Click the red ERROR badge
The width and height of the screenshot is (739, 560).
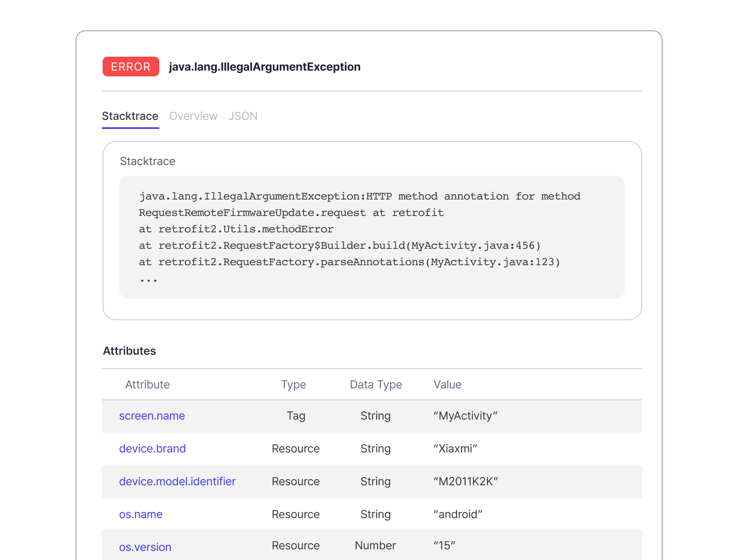pyautogui.click(x=131, y=67)
